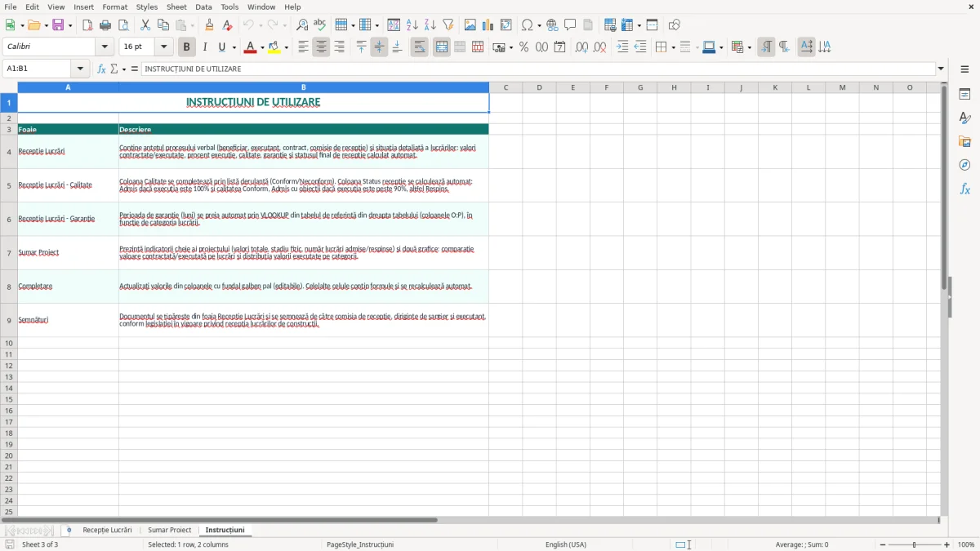
Task: Open the Font Name dropdown
Action: [105, 47]
